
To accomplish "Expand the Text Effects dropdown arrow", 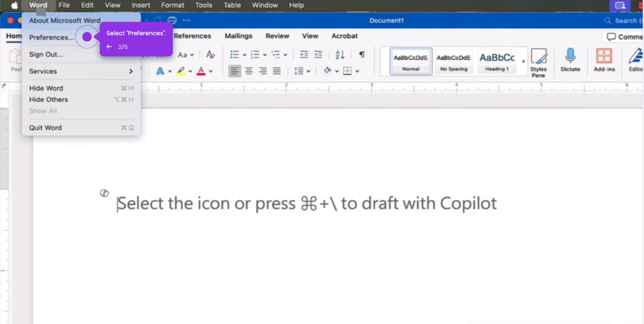I will pyautogui.click(x=169, y=71).
